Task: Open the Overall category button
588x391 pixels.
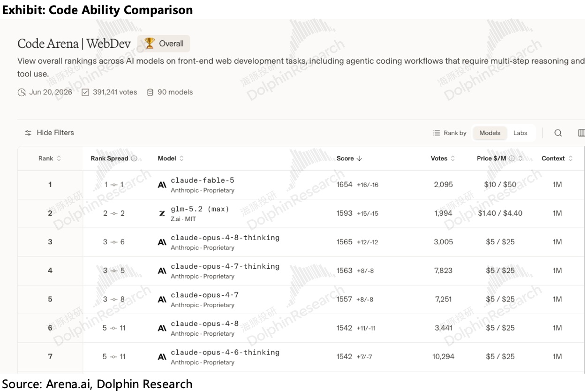Action: (164, 44)
